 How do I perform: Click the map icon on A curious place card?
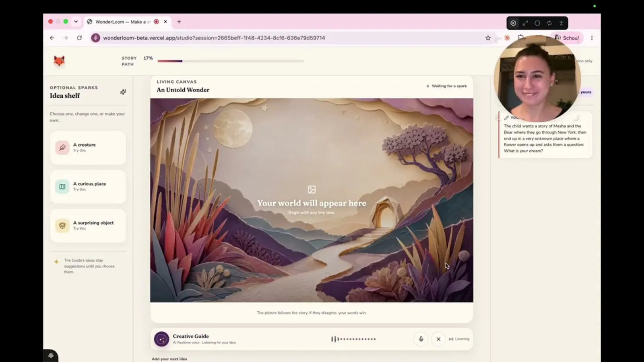tap(62, 187)
